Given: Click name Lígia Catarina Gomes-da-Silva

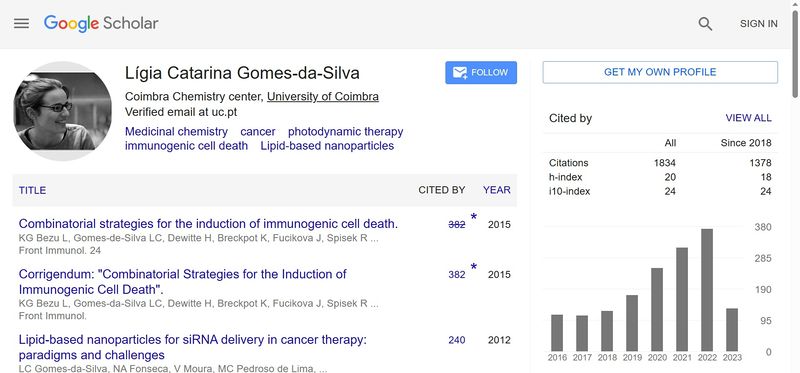Looking at the screenshot, I should click(x=242, y=73).
